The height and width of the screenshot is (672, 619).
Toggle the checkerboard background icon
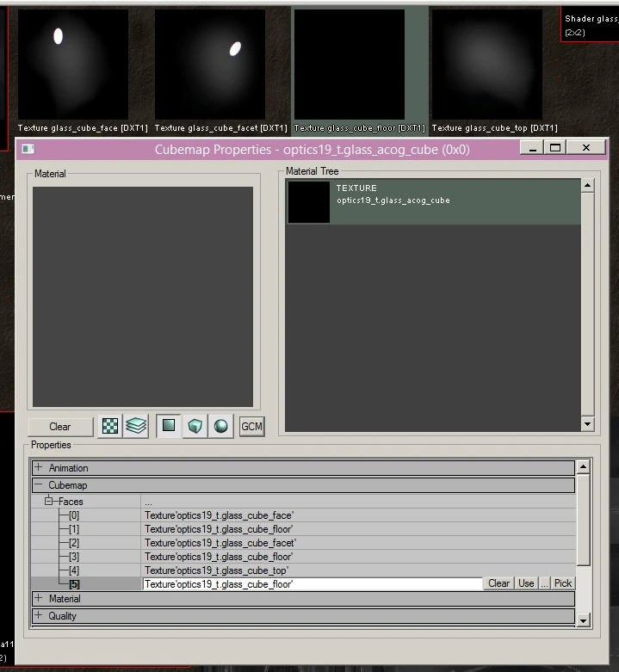pyautogui.click(x=110, y=427)
